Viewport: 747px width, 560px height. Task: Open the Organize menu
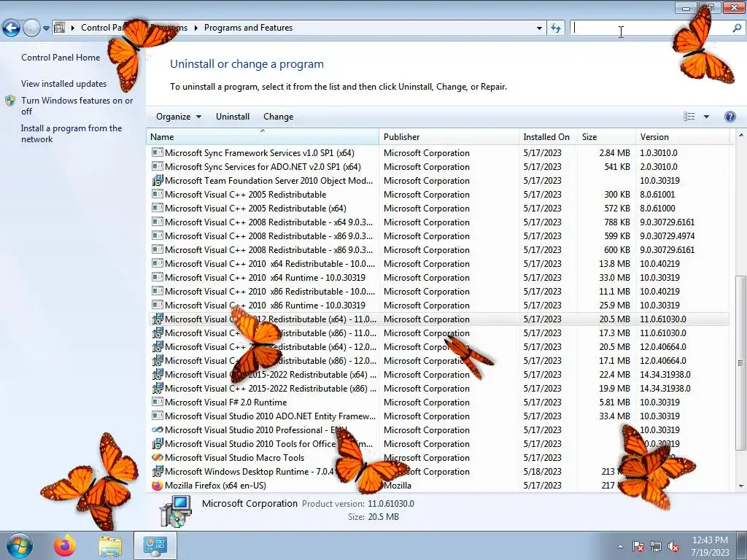[179, 117]
